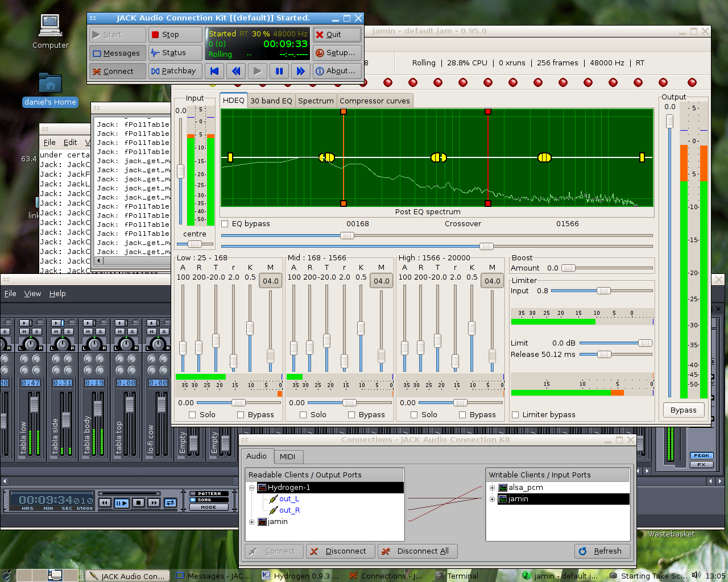This screenshot has width=728, height=582.
Task: Click the JACK transport fast-forward icon
Action: [300, 71]
